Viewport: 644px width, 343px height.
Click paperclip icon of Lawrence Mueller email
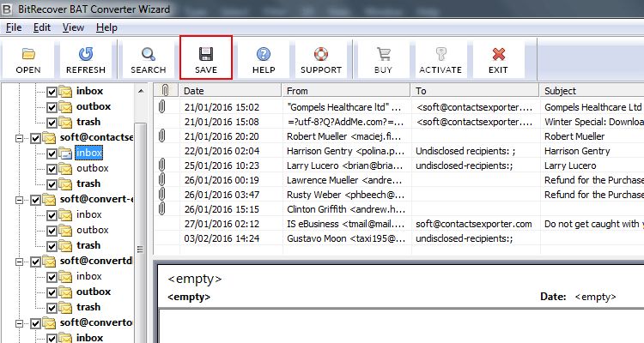(162, 180)
